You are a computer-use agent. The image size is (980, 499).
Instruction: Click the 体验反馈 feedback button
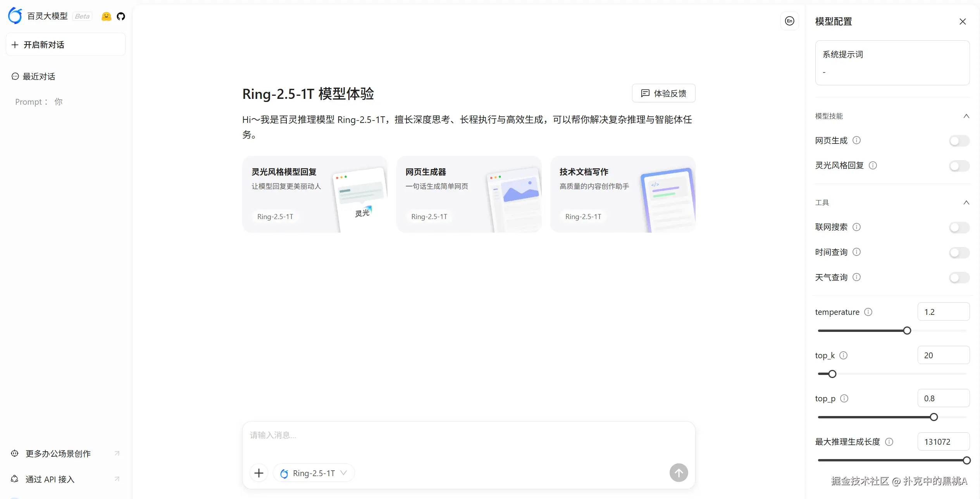663,93
